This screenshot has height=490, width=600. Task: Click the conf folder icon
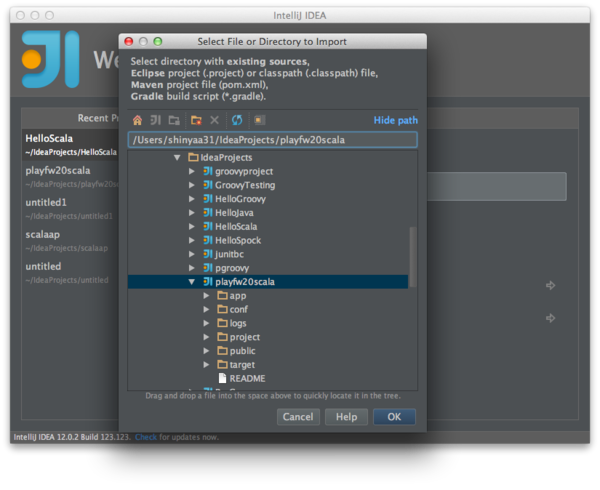(222, 309)
